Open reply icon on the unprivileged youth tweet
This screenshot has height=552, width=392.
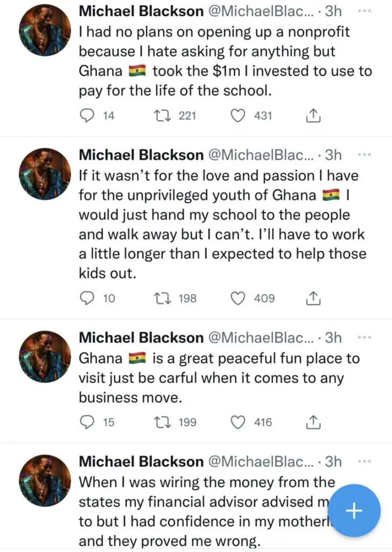coord(86,298)
